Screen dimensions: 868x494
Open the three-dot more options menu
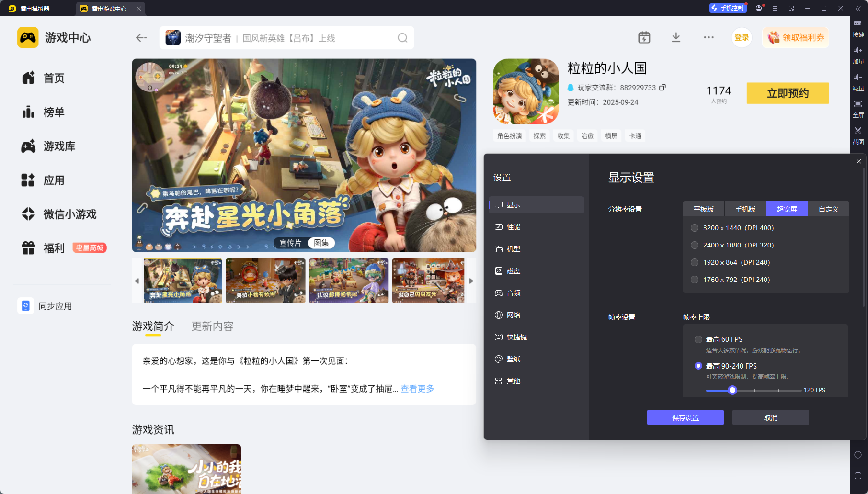click(x=709, y=37)
